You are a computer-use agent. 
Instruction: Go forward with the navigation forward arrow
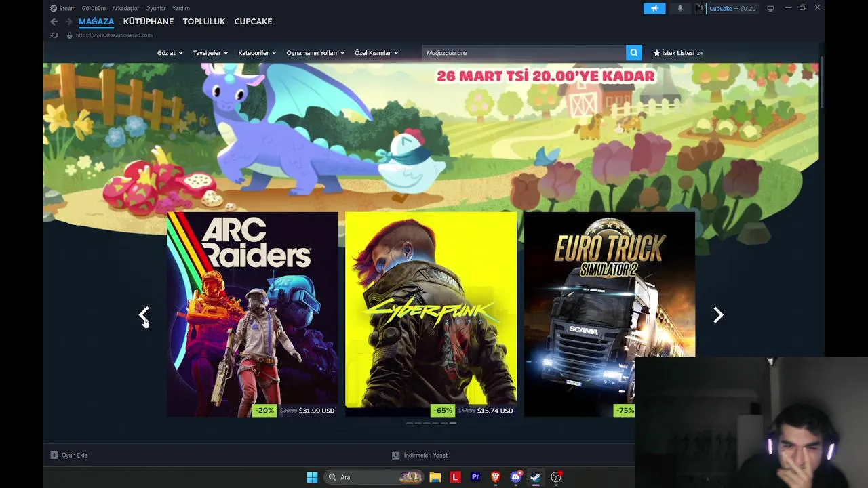pos(68,22)
